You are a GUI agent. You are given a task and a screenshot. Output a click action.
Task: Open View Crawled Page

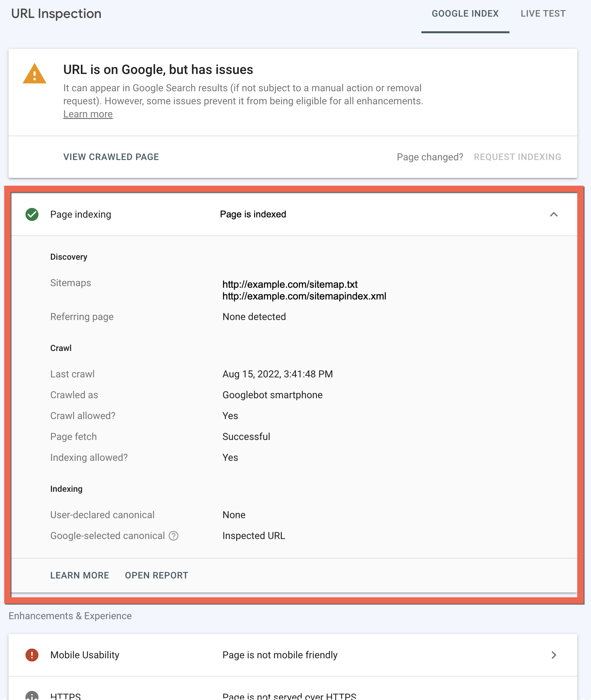[111, 157]
